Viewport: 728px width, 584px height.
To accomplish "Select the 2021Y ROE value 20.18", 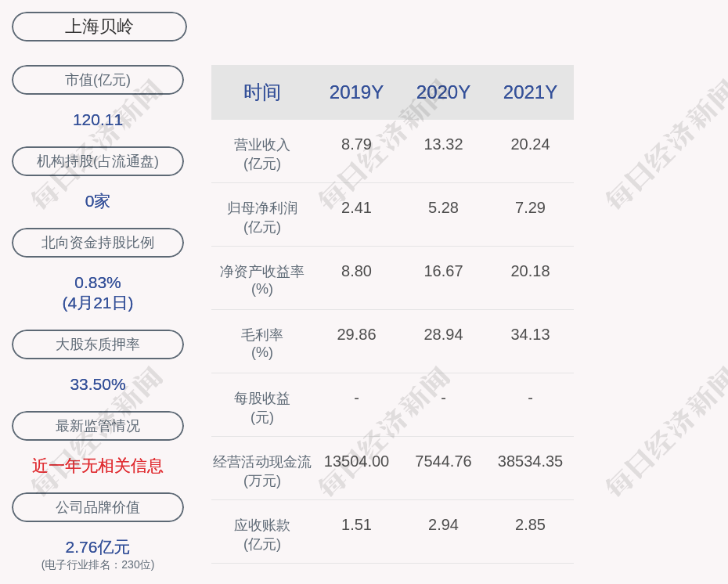I will pyautogui.click(x=530, y=271).
